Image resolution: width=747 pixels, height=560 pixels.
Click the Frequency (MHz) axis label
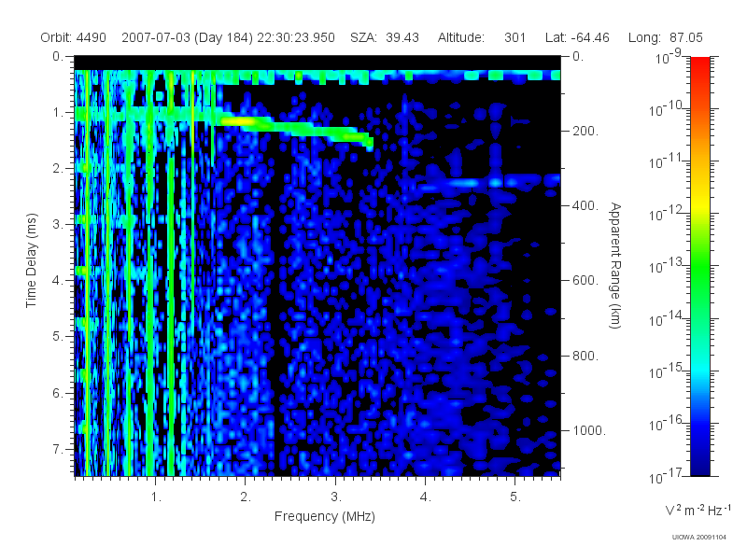coord(324,517)
